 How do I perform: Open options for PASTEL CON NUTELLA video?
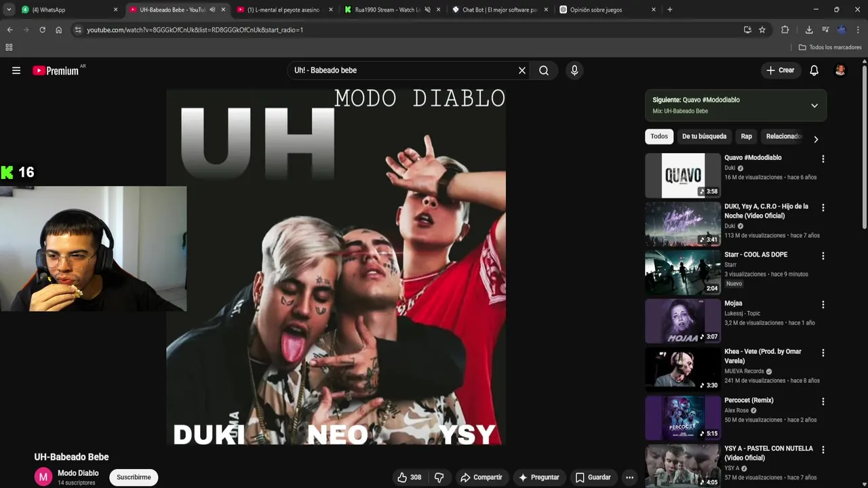(x=823, y=449)
